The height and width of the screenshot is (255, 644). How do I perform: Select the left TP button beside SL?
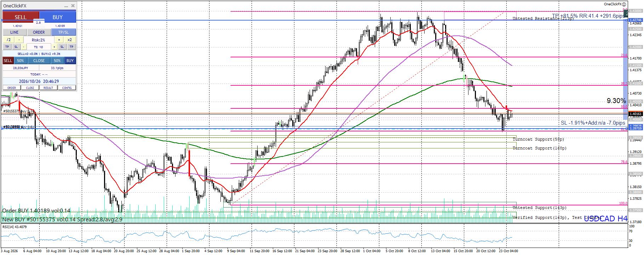click(x=7, y=47)
